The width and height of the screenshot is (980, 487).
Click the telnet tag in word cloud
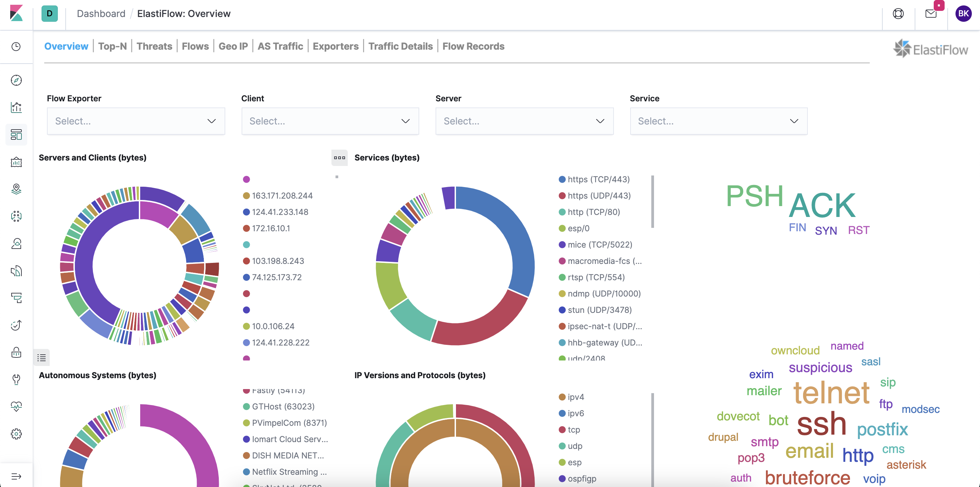click(x=832, y=393)
